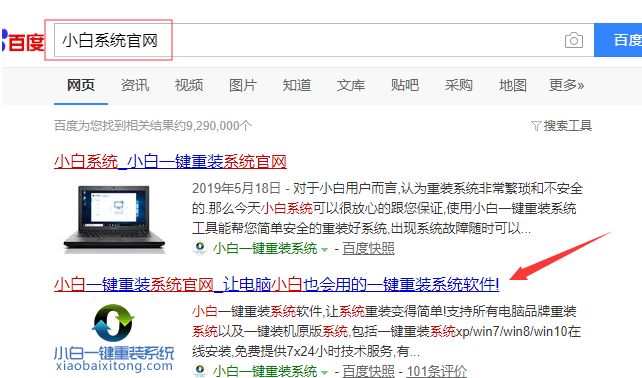
Task: Select the 网页 tab
Action: tap(81, 85)
